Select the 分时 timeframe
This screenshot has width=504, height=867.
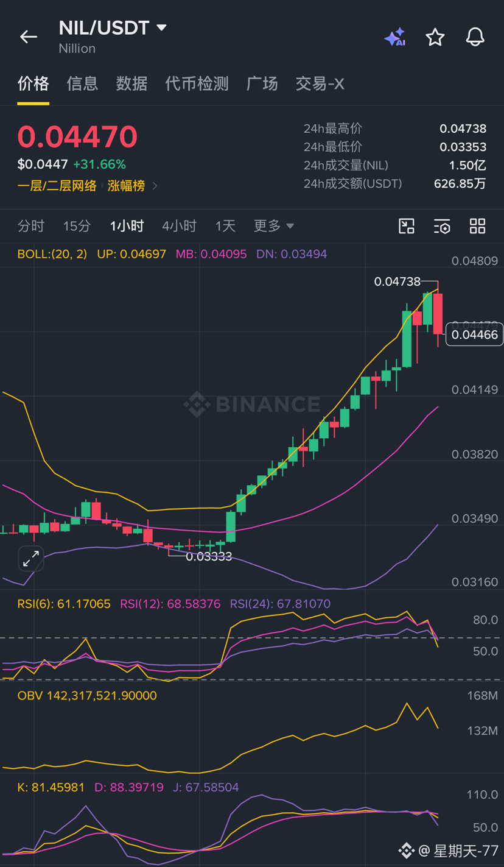[x=31, y=226]
